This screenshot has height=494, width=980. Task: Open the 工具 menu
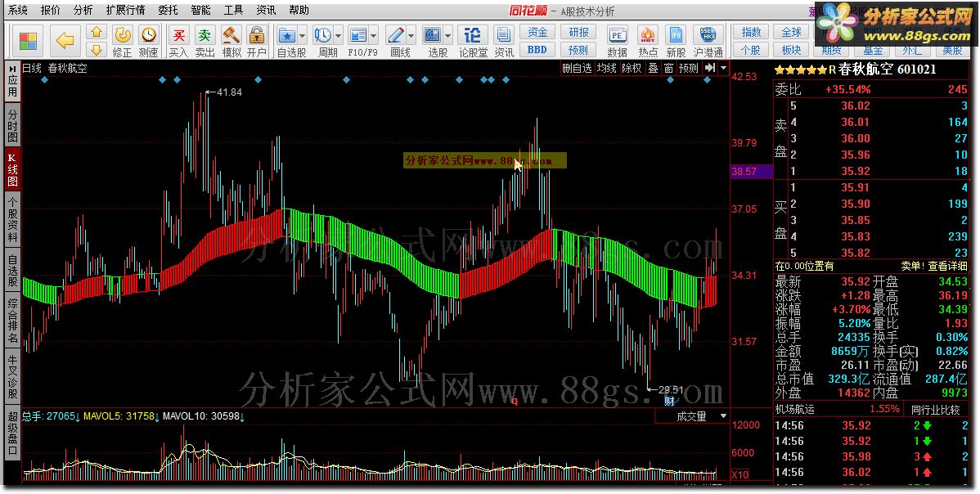[x=233, y=10]
